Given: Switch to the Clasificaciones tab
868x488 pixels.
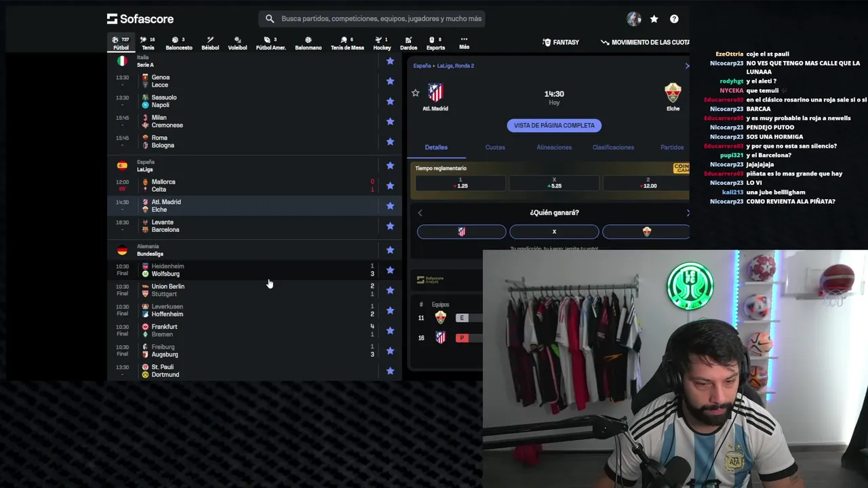Looking at the screenshot, I should [x=613, y=147].
